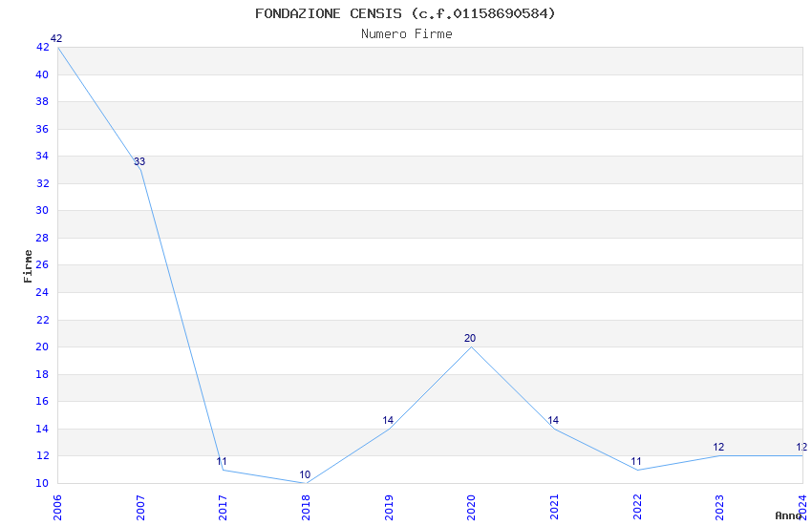Select the data label 14 for 2019
Screen dimensions: 812x525
coord(388,420)
